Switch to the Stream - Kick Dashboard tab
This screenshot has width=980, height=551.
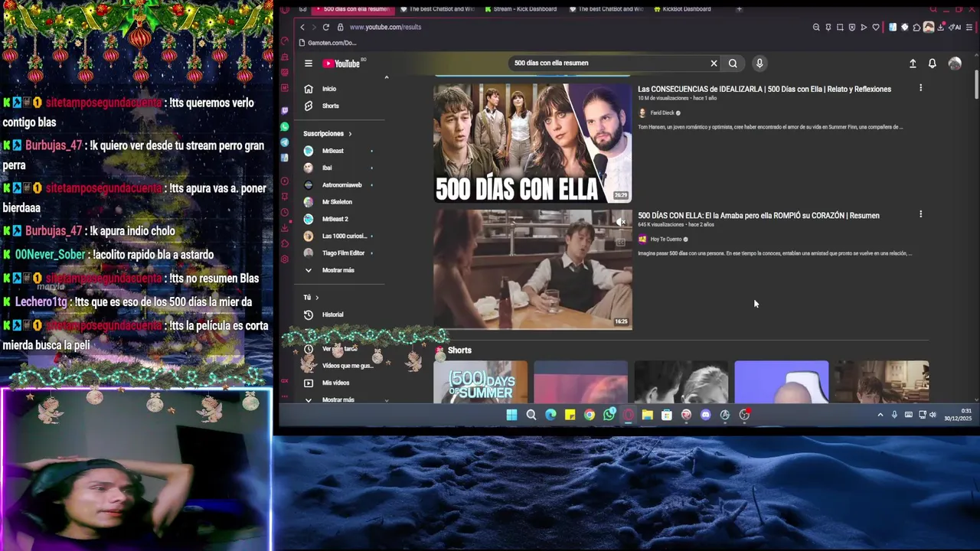click(521, 9)
